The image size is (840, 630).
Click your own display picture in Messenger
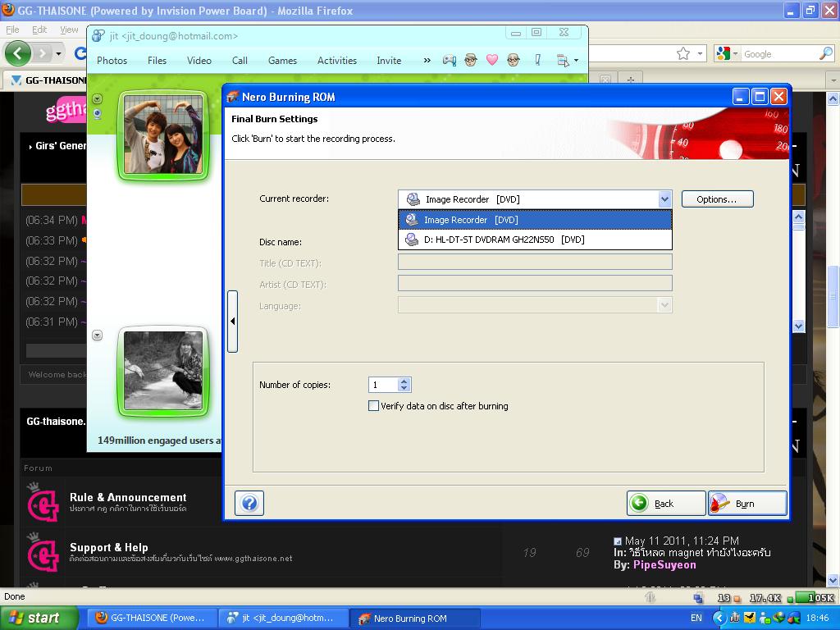coord(163,370)
